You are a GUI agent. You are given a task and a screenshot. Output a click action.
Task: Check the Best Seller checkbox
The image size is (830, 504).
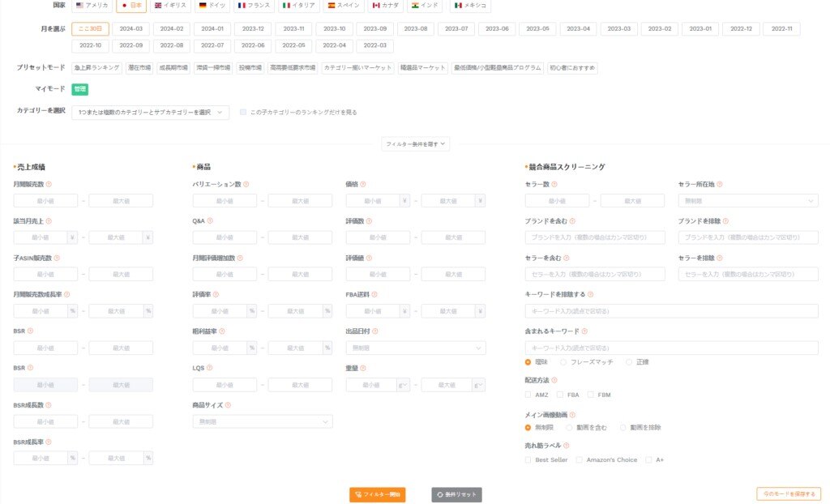pos(528,460)
